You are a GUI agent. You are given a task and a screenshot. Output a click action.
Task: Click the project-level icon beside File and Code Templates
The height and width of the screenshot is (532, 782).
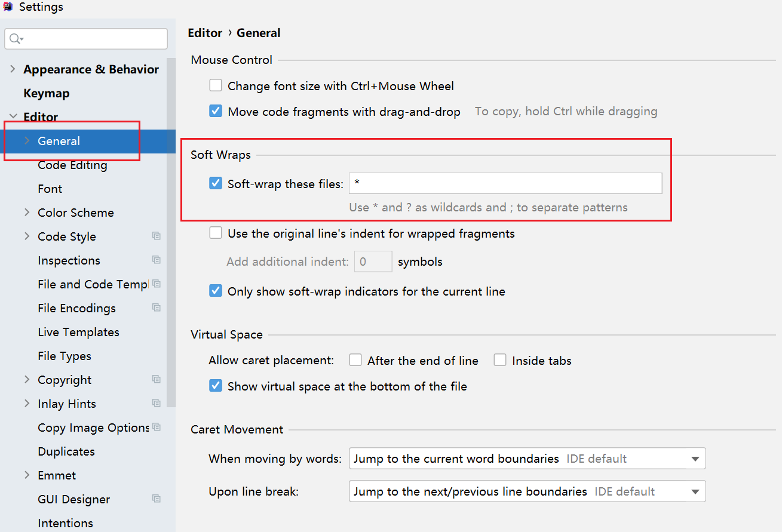pos(157,284)
